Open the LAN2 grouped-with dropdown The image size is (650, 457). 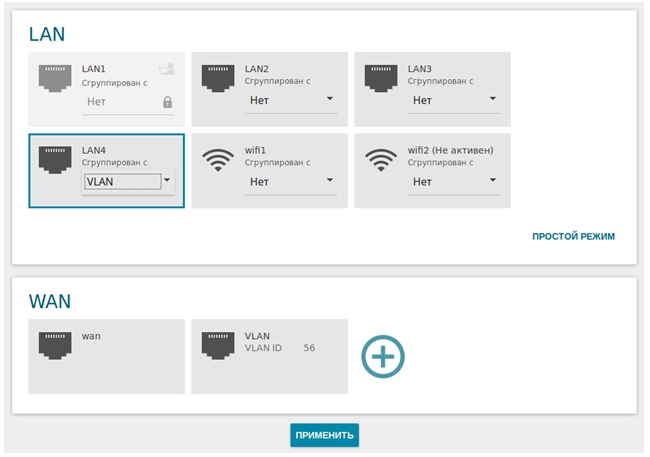291,100
